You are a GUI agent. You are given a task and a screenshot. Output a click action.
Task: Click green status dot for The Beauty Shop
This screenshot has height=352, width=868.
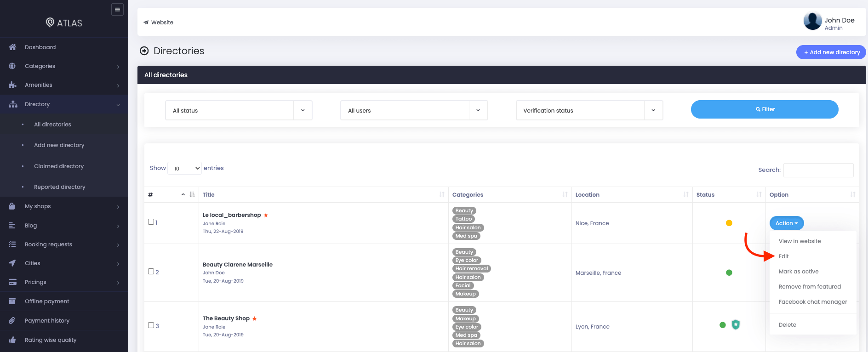[723, 325]
